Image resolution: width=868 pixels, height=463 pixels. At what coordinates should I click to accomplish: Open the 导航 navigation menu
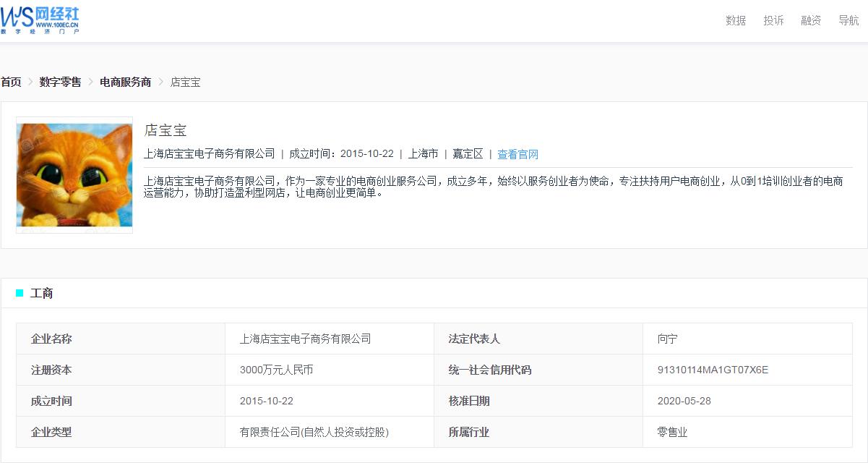[x=847, y=20]
